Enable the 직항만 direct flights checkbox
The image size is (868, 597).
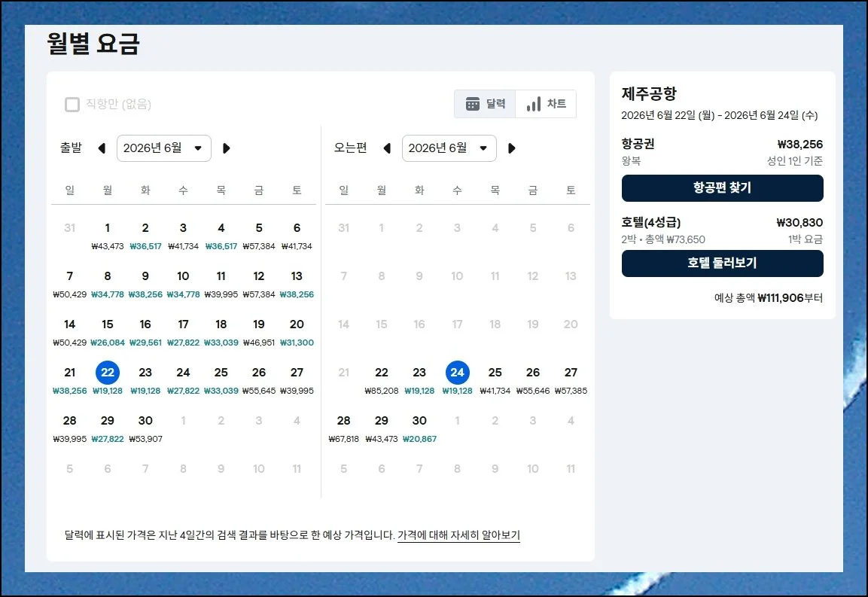72,105
